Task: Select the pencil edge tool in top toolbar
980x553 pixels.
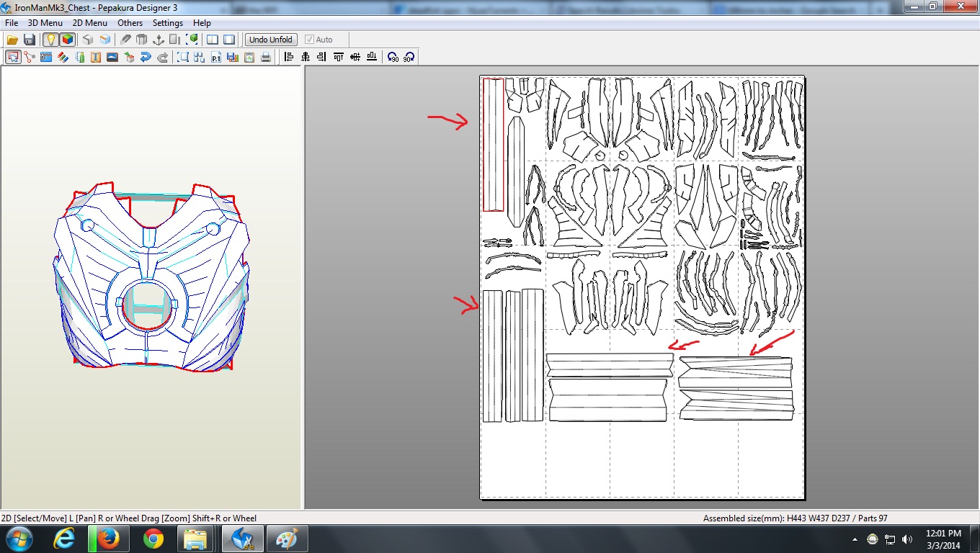Action: click(125, 40)
